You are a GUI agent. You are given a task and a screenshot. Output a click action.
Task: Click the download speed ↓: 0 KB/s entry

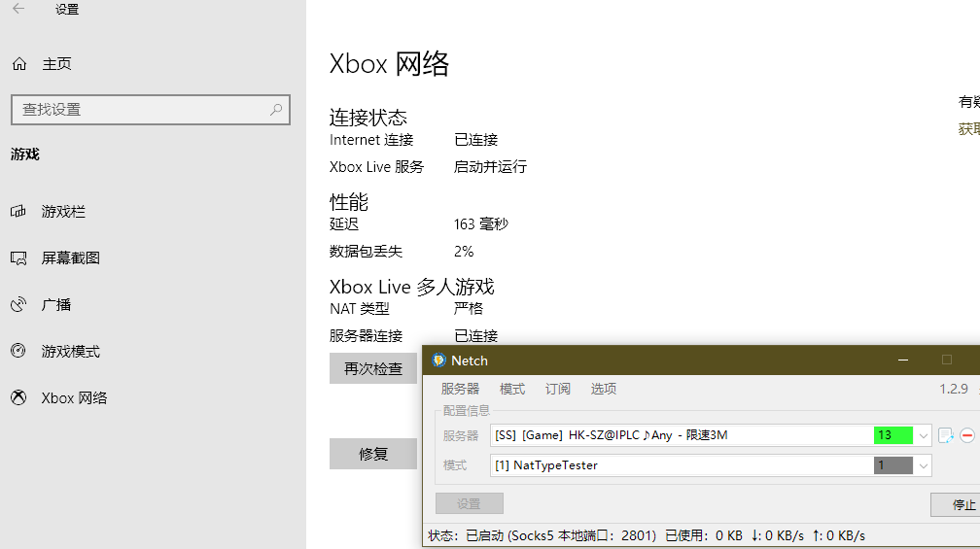coord(778,536)
